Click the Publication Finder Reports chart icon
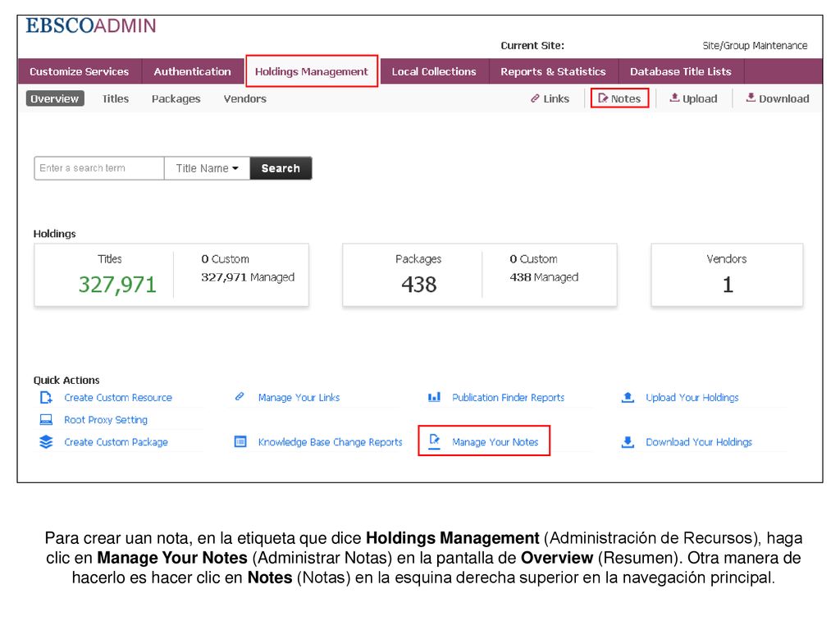 point(434,397)
